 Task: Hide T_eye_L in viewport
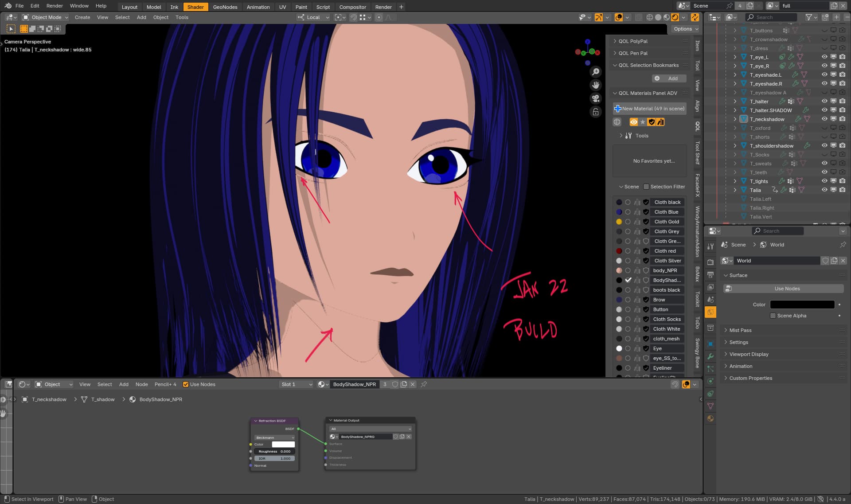pyautogui.click(x=824, y=57)
